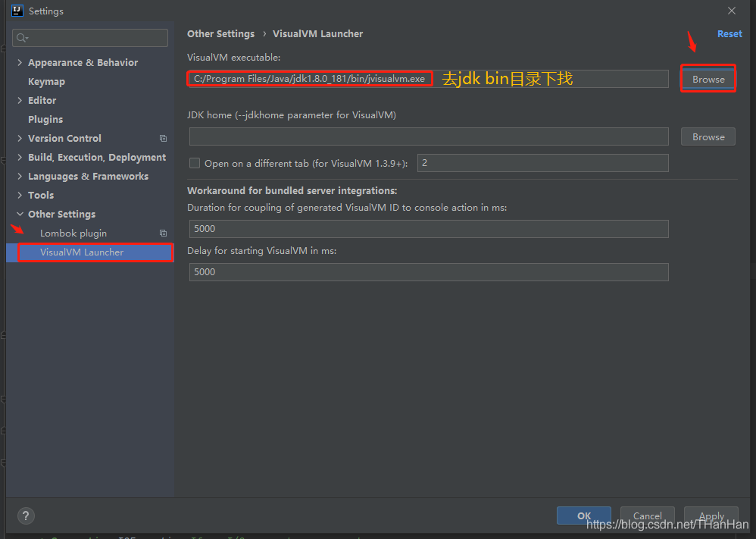This screenshot has height=539, width=756.
Task: Click the project-level icon beside Version Control
Action: tap(164, 139)
